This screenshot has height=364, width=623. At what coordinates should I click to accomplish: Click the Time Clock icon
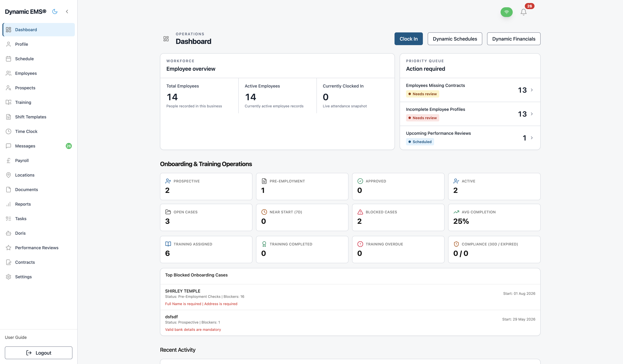9,131
